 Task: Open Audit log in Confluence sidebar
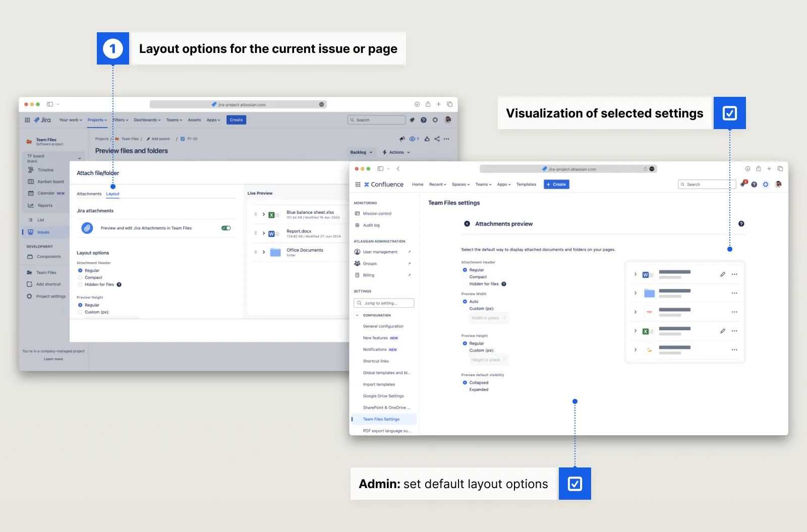coord(371,225)
